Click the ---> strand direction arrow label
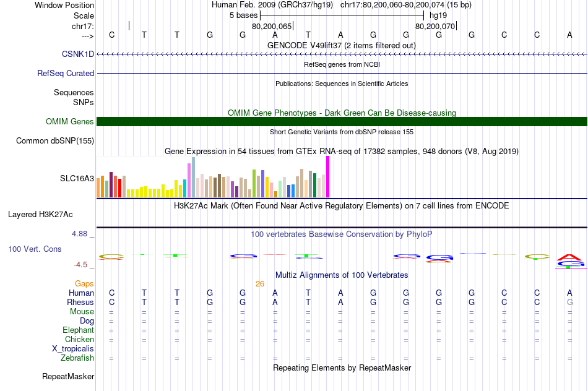 (88, 36)
